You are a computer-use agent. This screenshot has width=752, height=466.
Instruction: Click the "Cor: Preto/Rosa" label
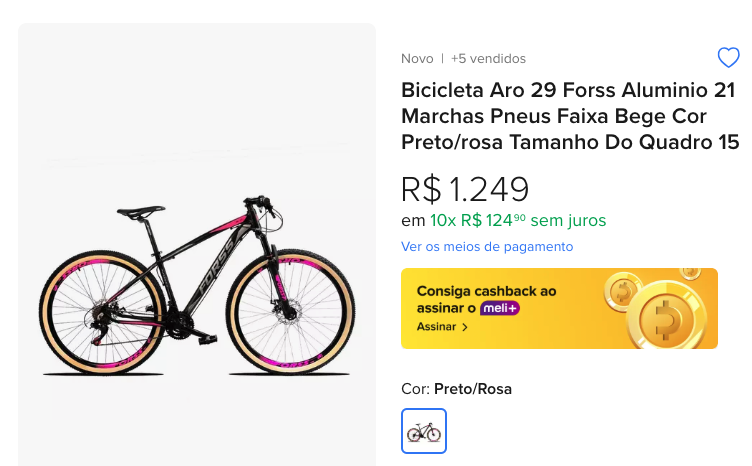(456, 388)
